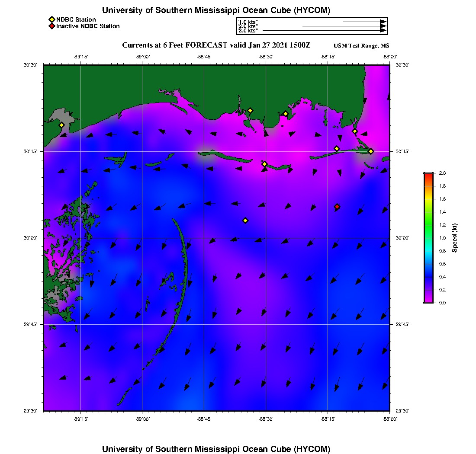Click the coastal yellow station marker west of the 88°30' line
The width and height of the screenshot is (476, 454).
(x=250, y=111)
